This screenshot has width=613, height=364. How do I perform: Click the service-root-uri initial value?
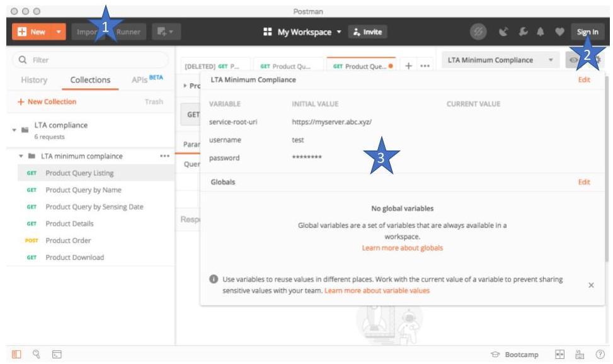(x=331, y=122)
